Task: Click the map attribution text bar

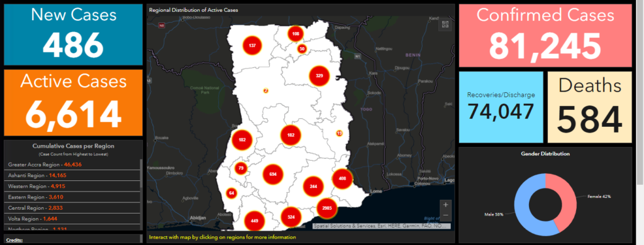Action: pyautogui.click(x=381, y=226)
